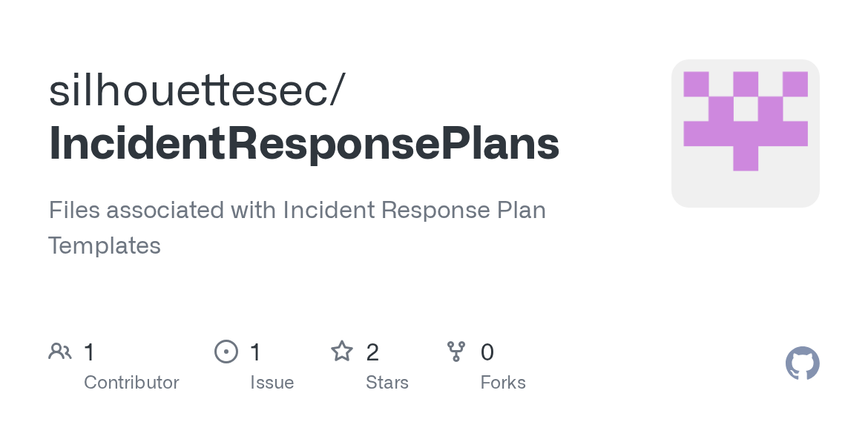This screenshot has width=868, height=445.
Task: Click the bottom purple block of the identicon
Action: tap(745, 159)
